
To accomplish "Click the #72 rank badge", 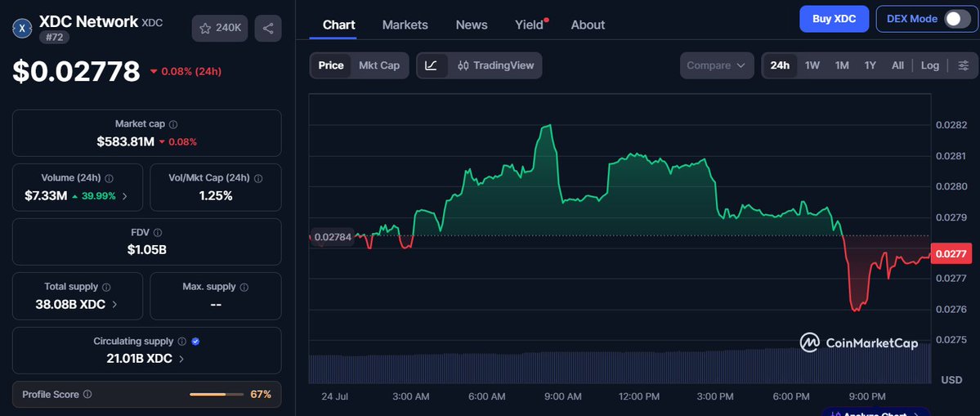I will 55,38.
